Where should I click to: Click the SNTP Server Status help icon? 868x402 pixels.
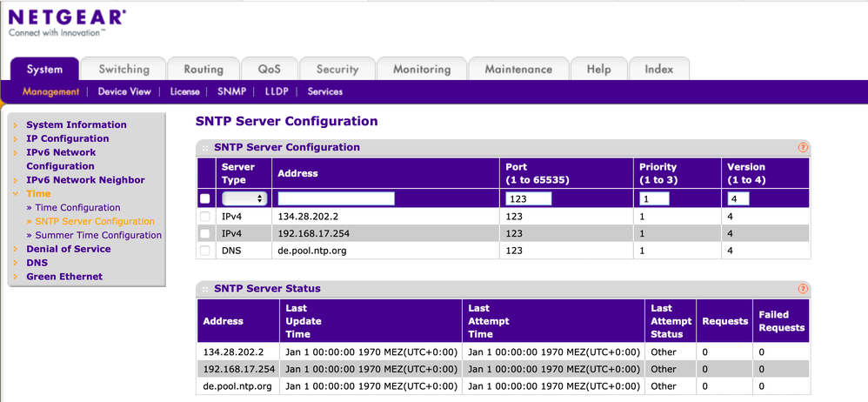click(x=803, y=289)
